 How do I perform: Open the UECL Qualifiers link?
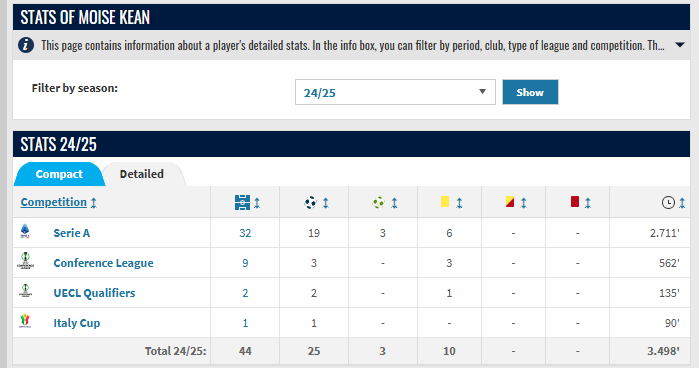95,293
